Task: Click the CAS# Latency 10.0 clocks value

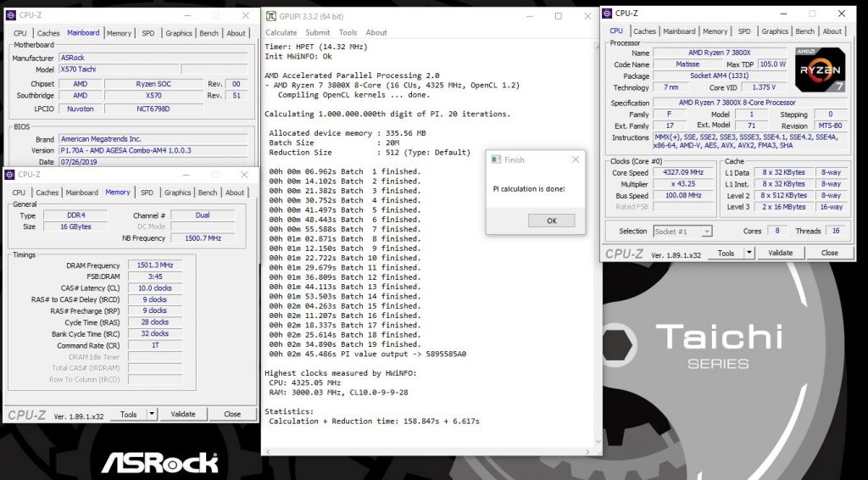Action: (x=155, y=287)
